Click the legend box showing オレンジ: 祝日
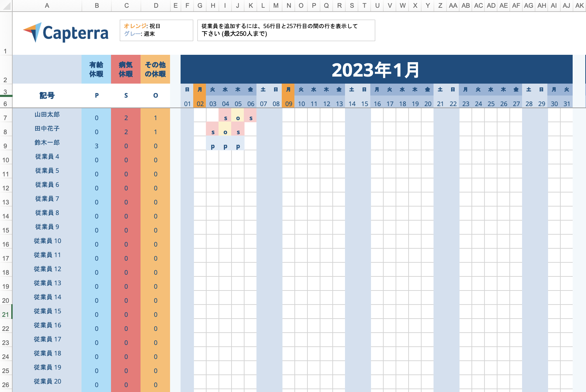Screen dimensions: 586x392 [x=156, y=30]
